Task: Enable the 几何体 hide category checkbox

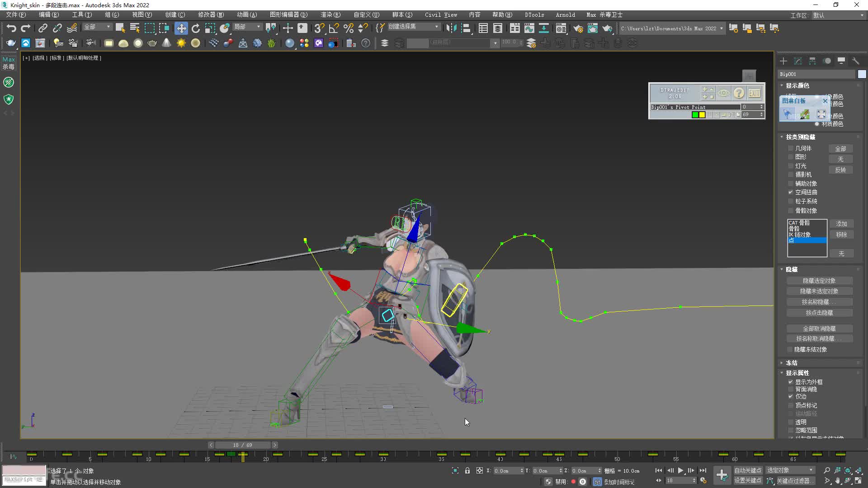Action: (x=791, y=148)
